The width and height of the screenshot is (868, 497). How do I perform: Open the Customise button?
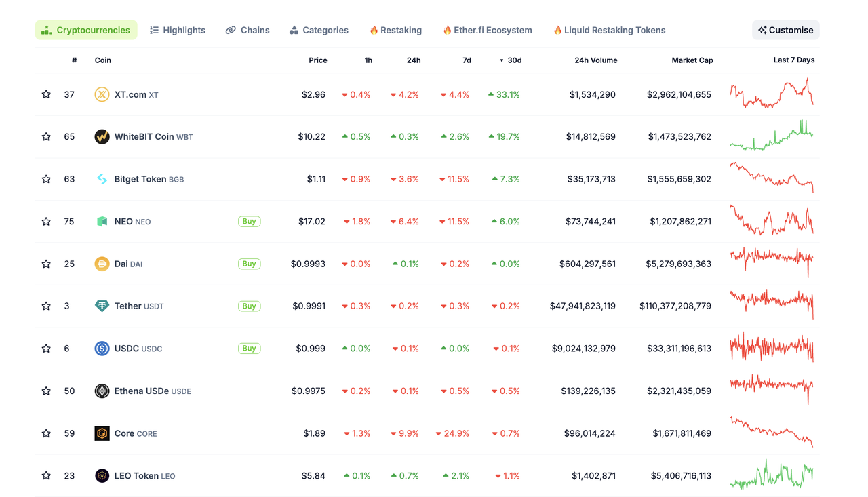[785, 30]
